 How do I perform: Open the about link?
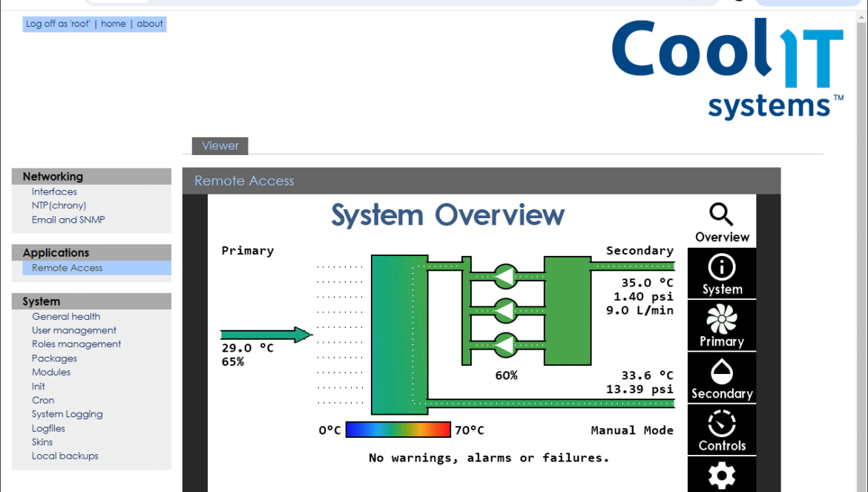[149, 24]
